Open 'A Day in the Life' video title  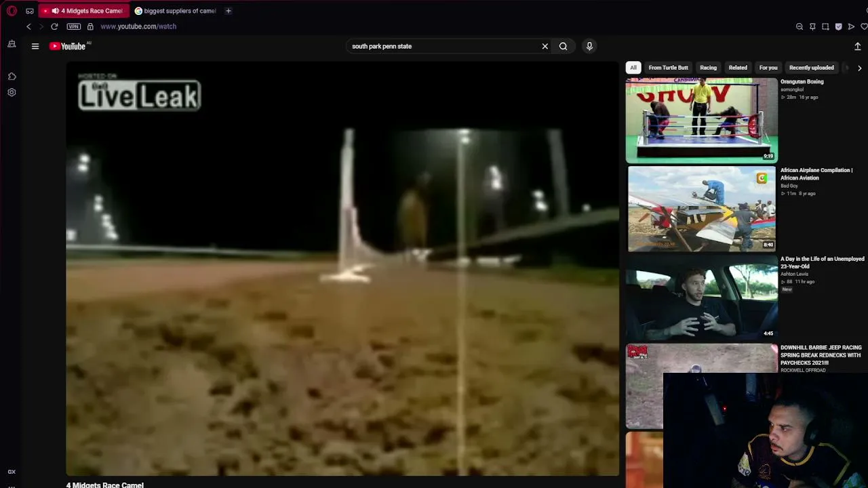(823, 263)
